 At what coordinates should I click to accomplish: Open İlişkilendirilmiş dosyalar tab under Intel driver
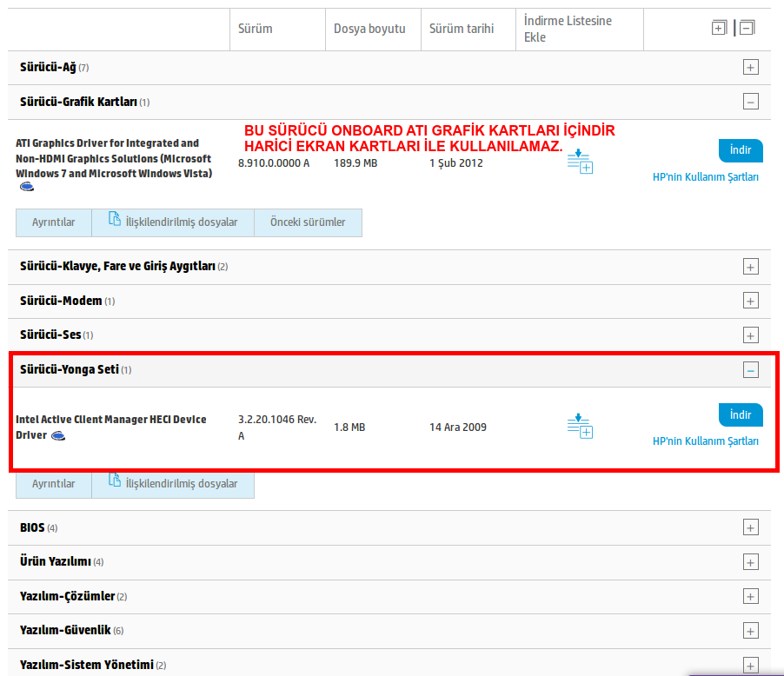point(173,484)
